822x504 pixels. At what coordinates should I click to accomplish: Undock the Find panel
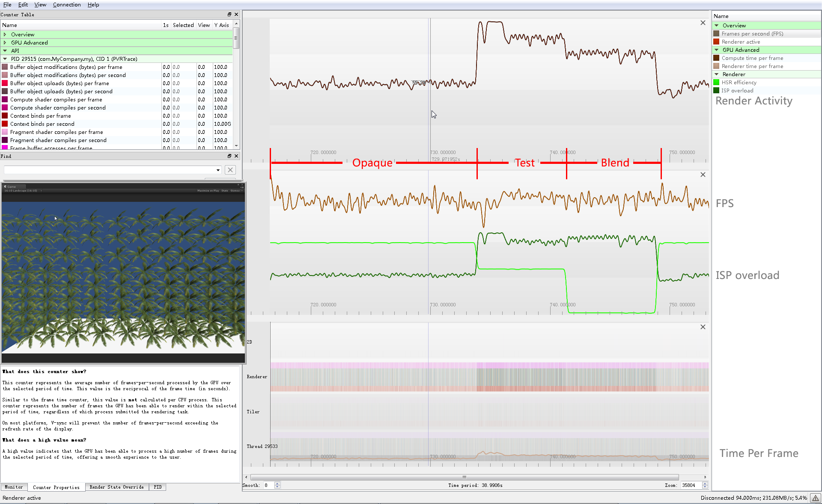click(229, 156)
